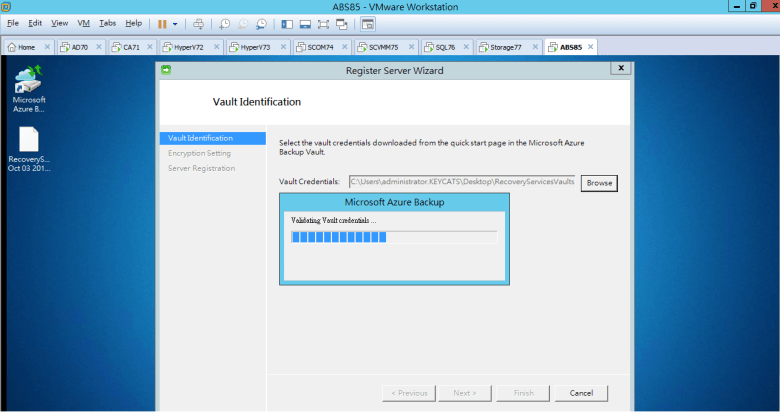This screenshot has width=780, height=412.
Task: Go to the Home tab
Action: click(26, 47)
